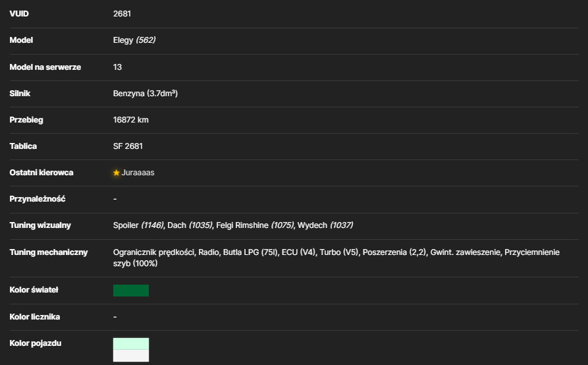Screen dimensions: 588x365
Task: Click the ECU (V4) entry
Action: point(298,252)
